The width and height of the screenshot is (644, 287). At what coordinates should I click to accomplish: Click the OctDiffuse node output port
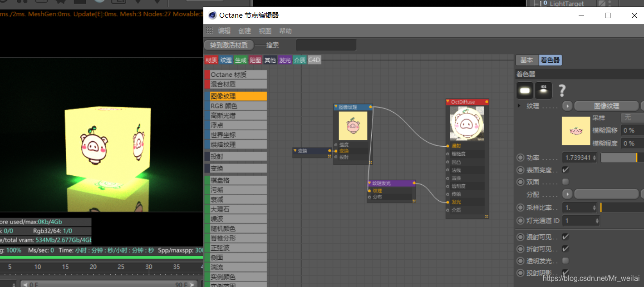pyautogui.click(x=487, y=102)
